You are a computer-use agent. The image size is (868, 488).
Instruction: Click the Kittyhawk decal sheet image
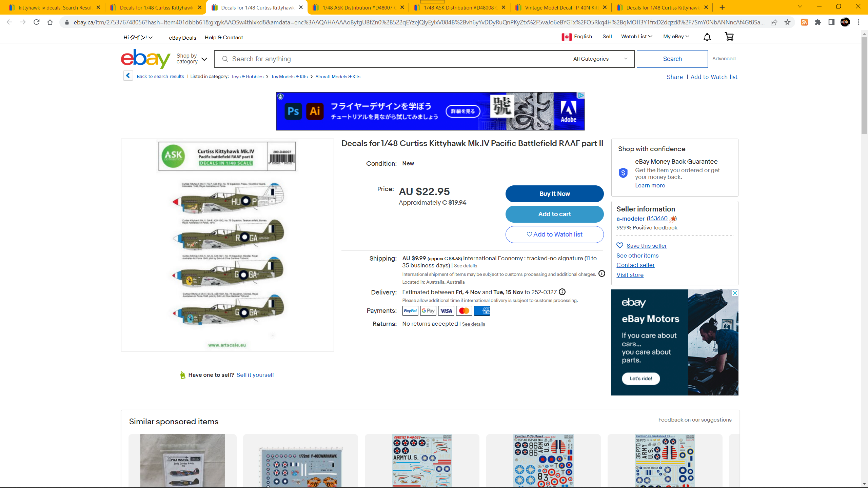pyautogui.click(x=227, y=245)
